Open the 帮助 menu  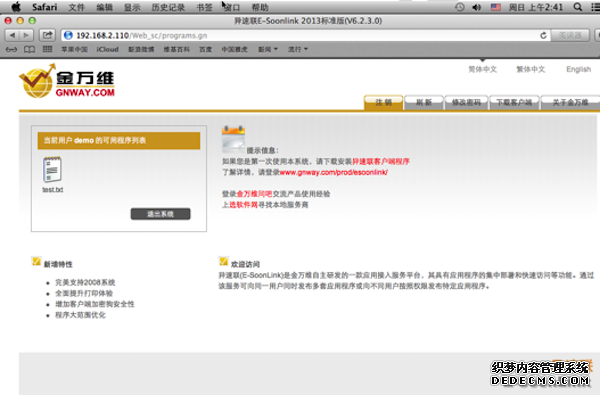tap(260, 7)
